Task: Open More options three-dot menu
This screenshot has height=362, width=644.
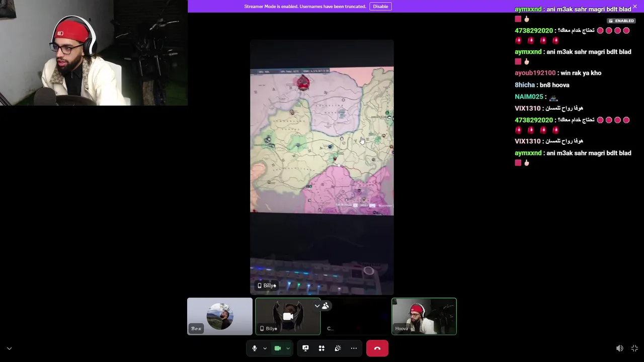Action: point(354,348)
